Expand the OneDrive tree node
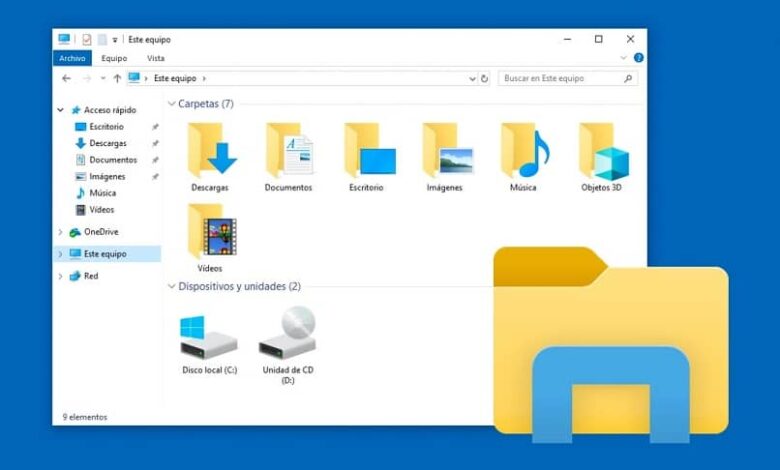The image size is (780, 470). (x=60, y=232)
